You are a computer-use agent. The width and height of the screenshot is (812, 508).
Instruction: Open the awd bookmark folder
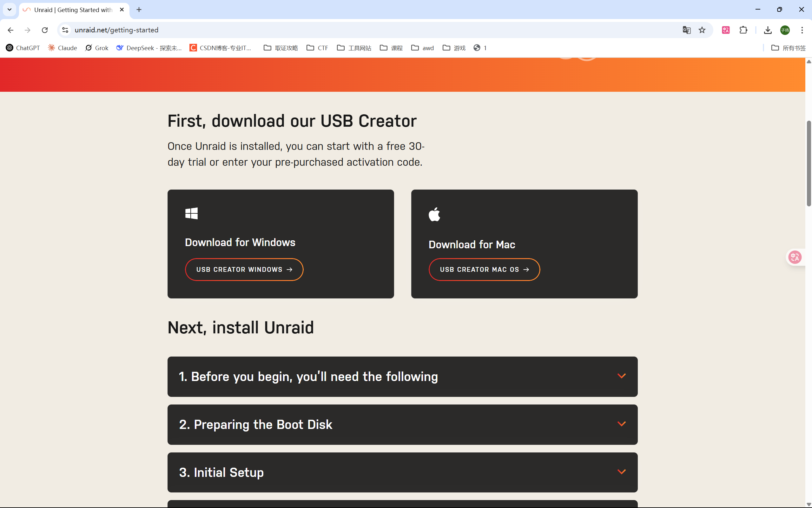pos(423,48)
